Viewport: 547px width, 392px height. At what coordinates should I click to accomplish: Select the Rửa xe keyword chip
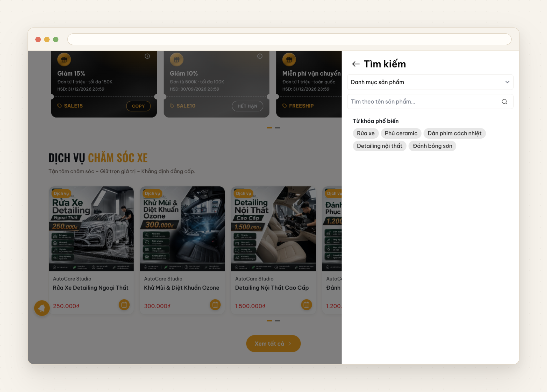(366, 133)
